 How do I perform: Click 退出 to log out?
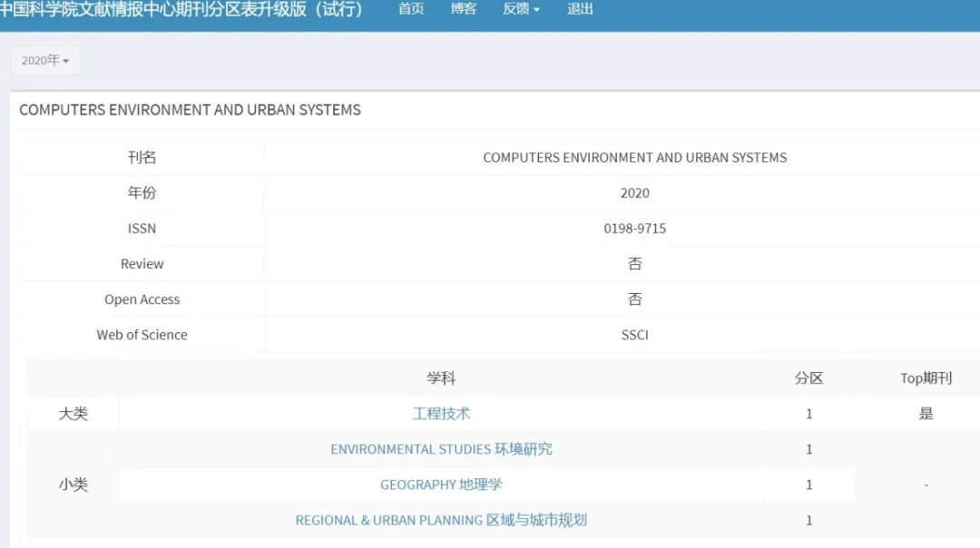coord(580,9)
